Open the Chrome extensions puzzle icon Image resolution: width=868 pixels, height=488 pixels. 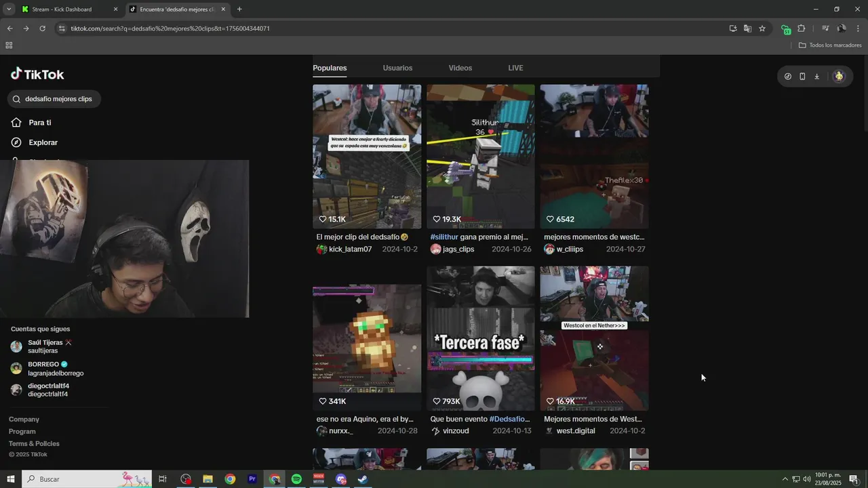(802, 28)
